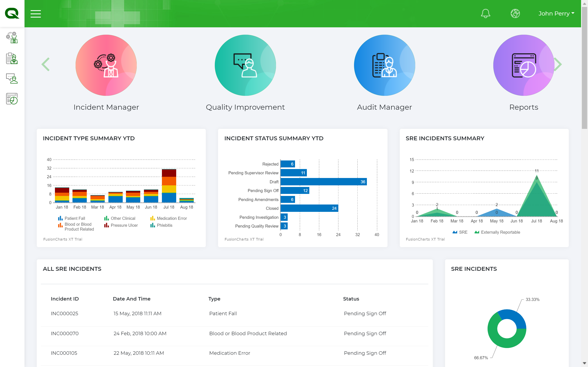
Task: Open the Quality Improvement circle tile
Action: point(245,65)
